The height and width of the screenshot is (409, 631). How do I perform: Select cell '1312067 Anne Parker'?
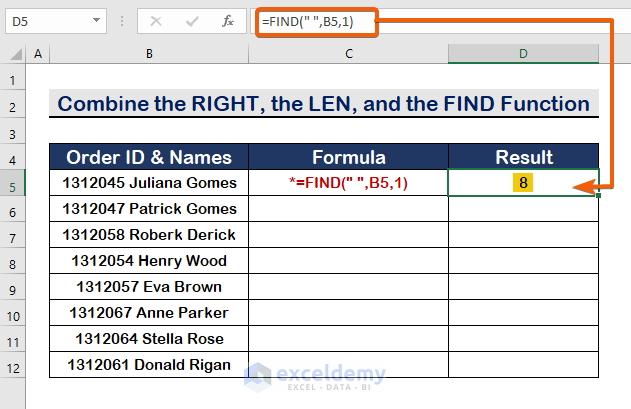click(x=149, y=312)
